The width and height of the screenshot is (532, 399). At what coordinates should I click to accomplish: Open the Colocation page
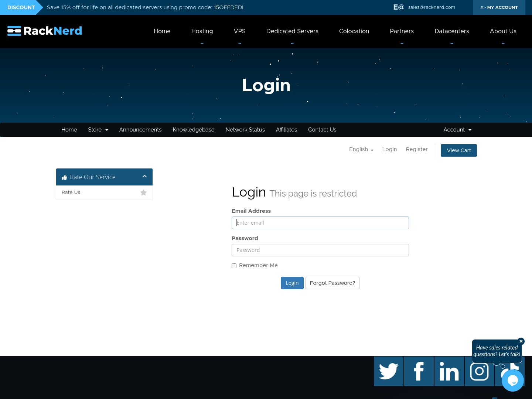(354, 31)
